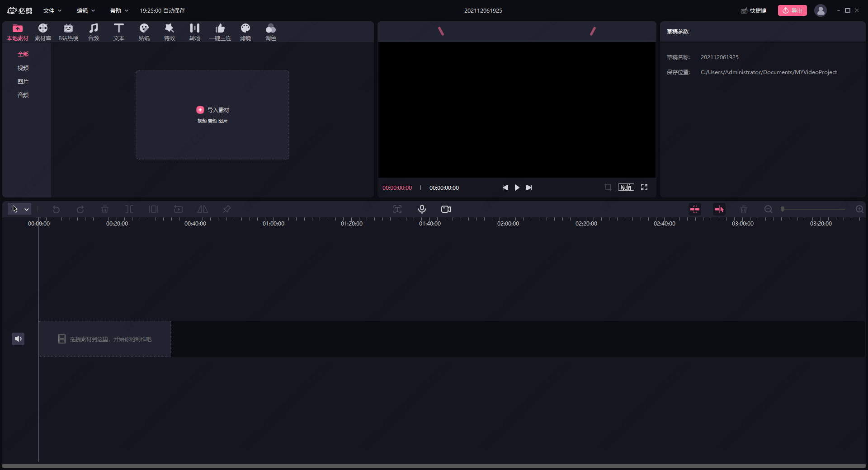Zoom out the timeline
The image size is (868, 470).
point(768,209)
